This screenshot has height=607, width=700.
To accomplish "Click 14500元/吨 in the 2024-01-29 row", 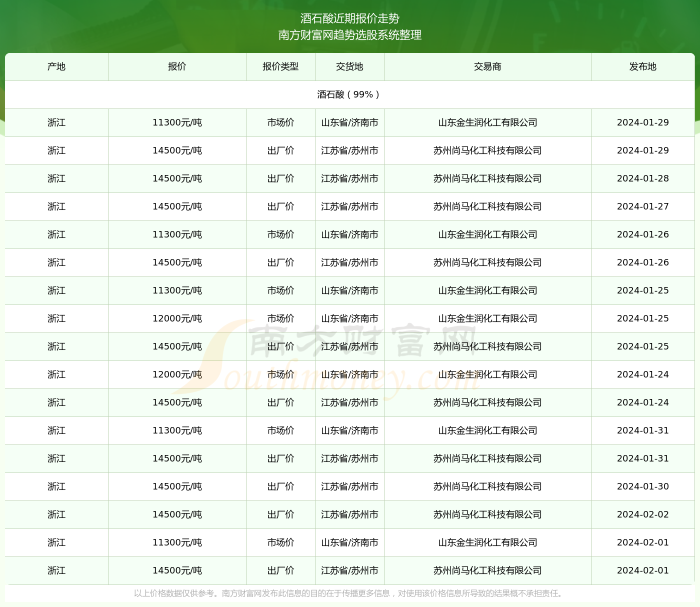I will coord(177,150).
